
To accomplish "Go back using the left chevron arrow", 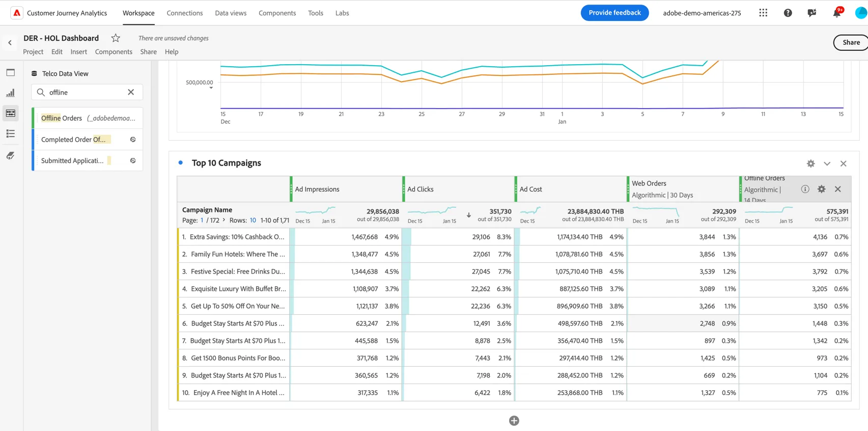I will pyautogui.click(x=10, y=43).
